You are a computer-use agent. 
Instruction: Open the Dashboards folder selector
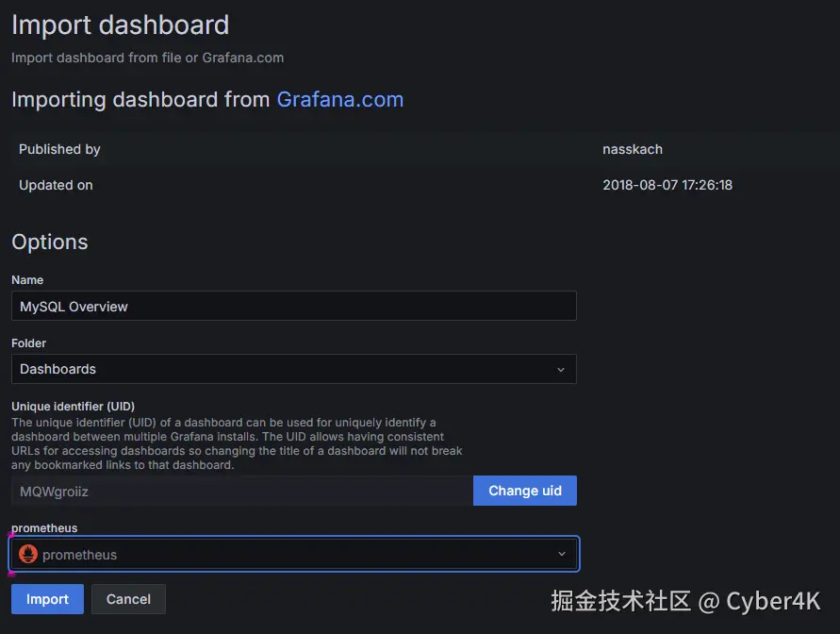click(293, 369)
